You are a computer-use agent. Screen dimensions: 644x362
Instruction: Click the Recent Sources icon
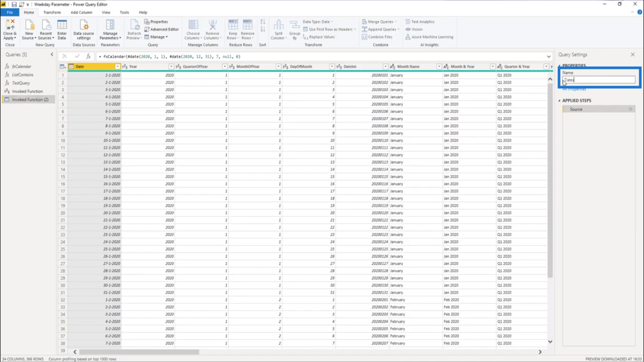pos(46,29)
